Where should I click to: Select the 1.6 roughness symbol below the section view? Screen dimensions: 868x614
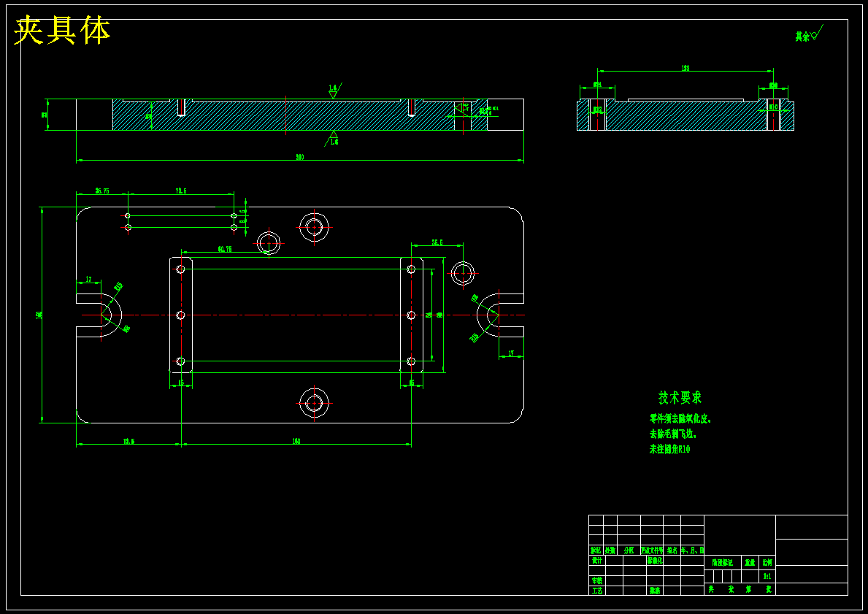point(332,139)
